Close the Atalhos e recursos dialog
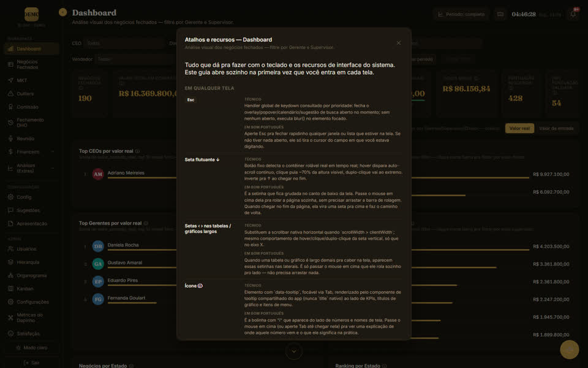 tap(399, 43)
